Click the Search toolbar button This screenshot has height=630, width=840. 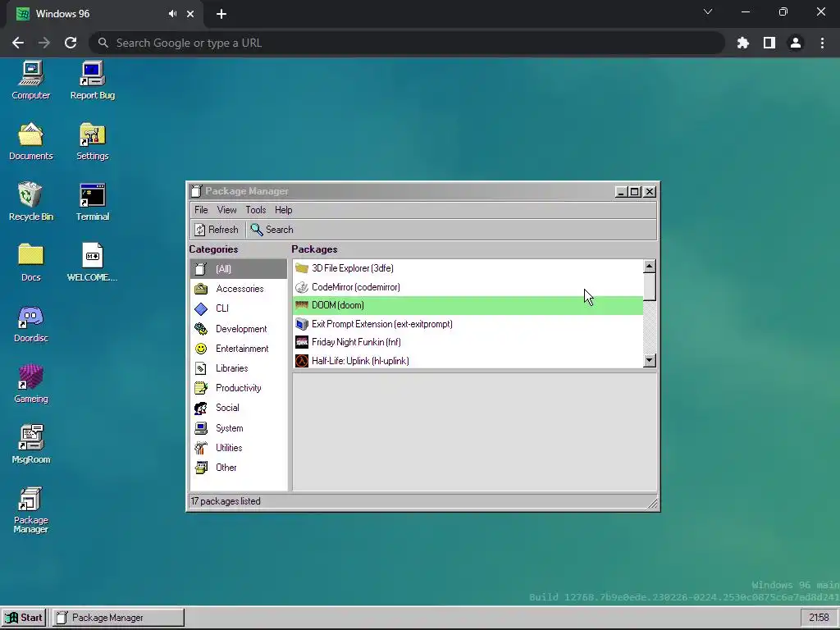[x=272, y=230]
